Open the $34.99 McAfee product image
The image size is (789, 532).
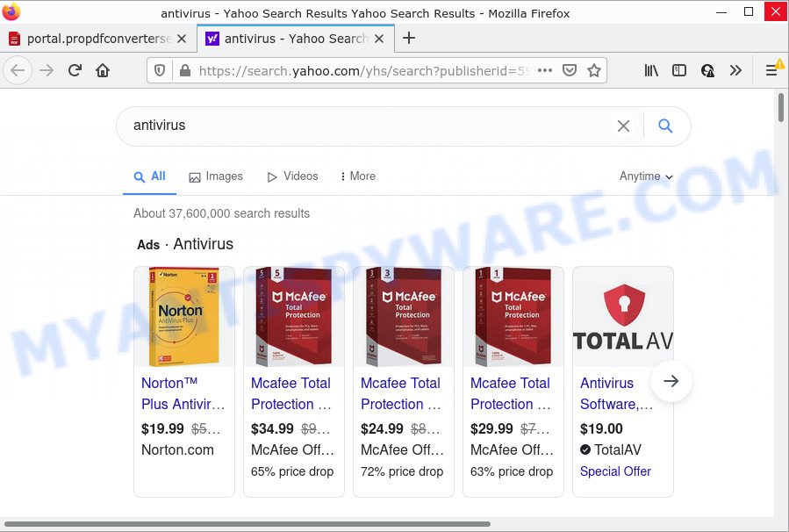click(x=294, y=317)
